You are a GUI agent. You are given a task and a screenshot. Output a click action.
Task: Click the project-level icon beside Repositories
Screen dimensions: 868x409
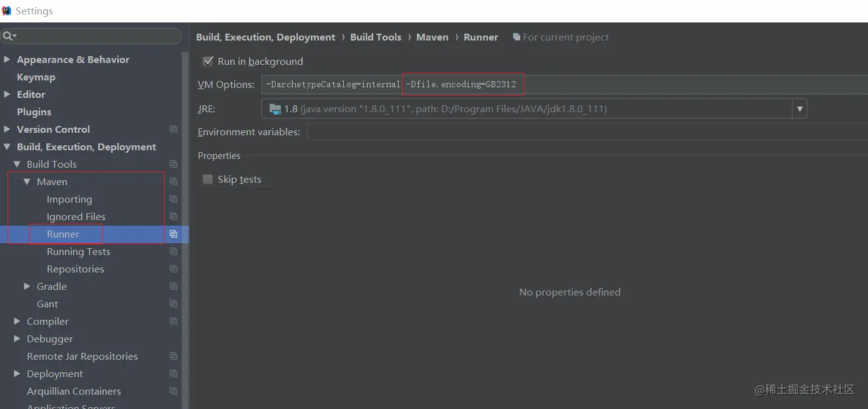pyautogui.click(x=173, y=269)
